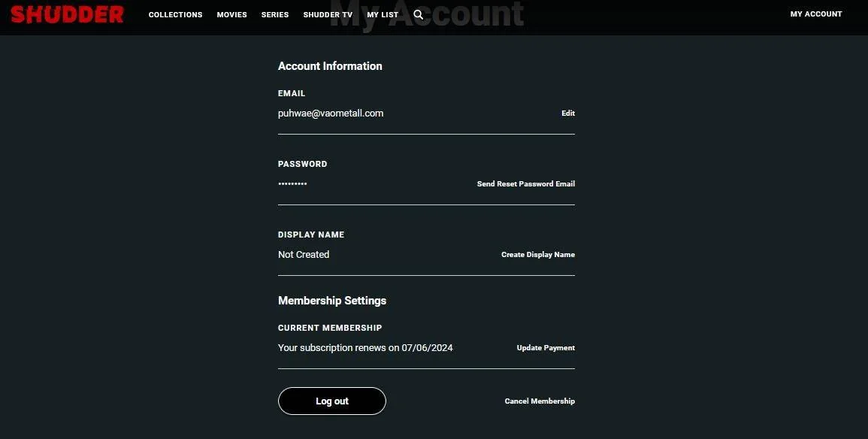
Task: Open the Collections menu
Action: (176, 15)
